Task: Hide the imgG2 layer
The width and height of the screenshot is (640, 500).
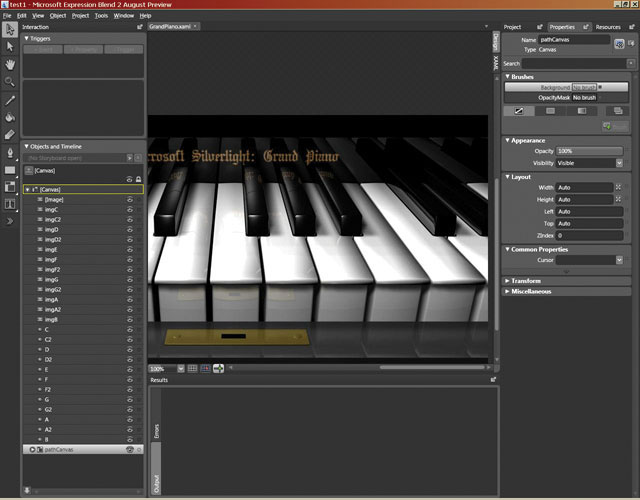Action: click(130, 289)
